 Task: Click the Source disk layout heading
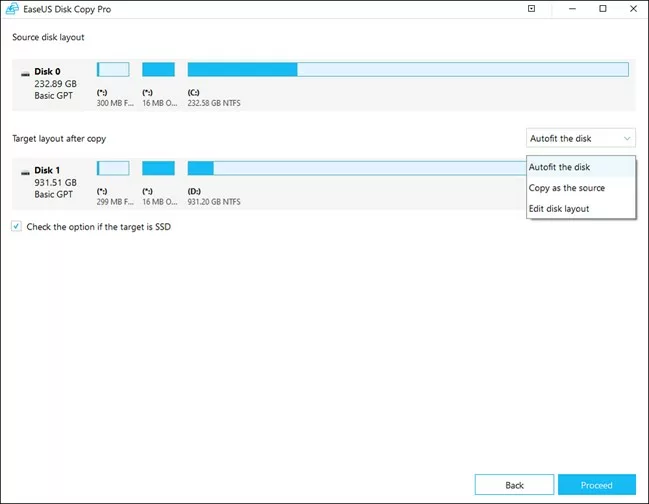point(48,37)
